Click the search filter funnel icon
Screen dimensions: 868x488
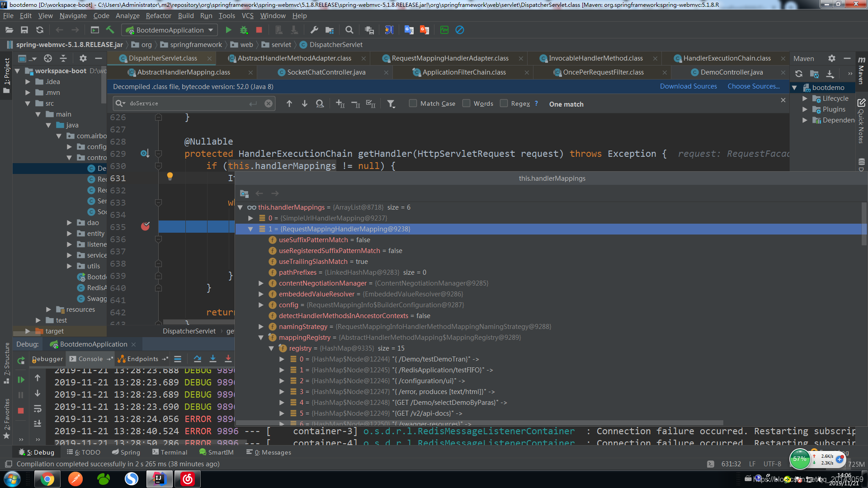(391, 104)
